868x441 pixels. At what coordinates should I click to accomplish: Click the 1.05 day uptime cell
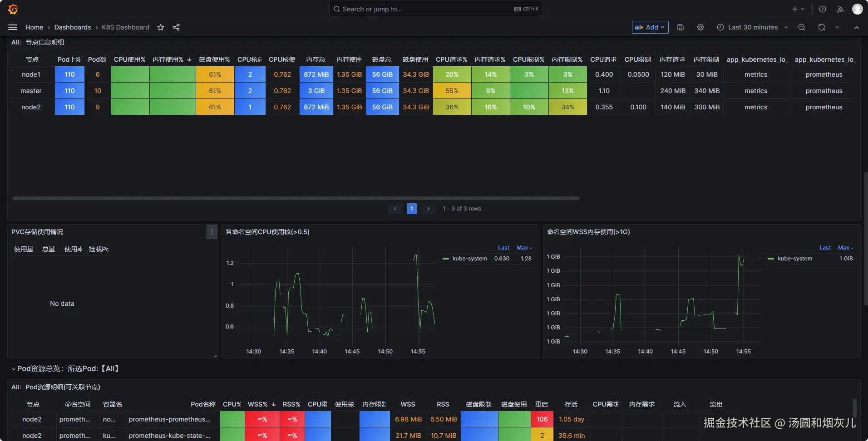coord(572,419)
